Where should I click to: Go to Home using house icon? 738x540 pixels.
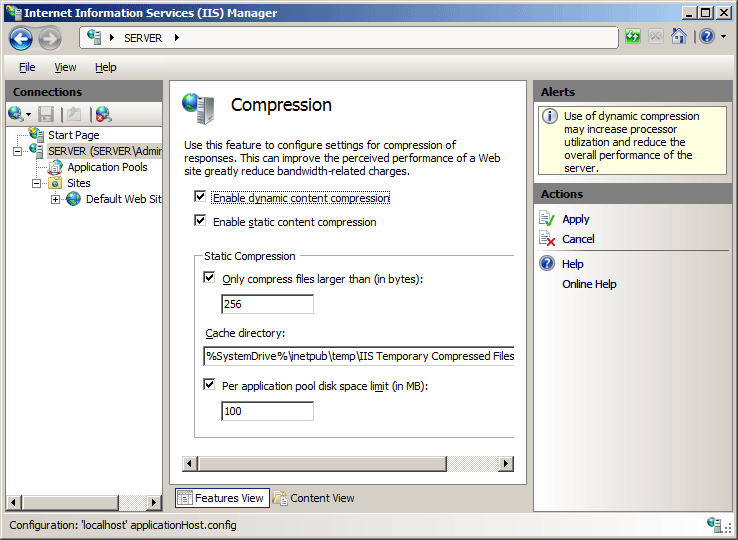tap(679, 37)
